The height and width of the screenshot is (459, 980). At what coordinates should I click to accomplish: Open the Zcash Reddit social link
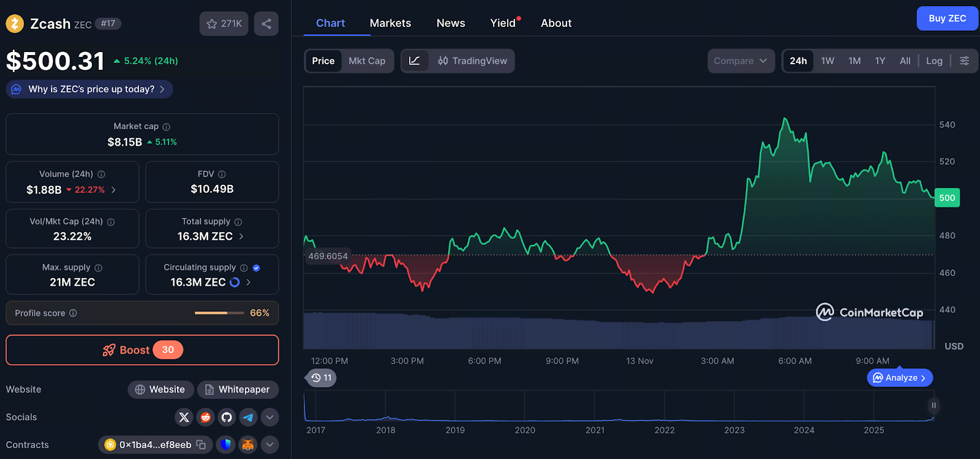tap(205, 417)
